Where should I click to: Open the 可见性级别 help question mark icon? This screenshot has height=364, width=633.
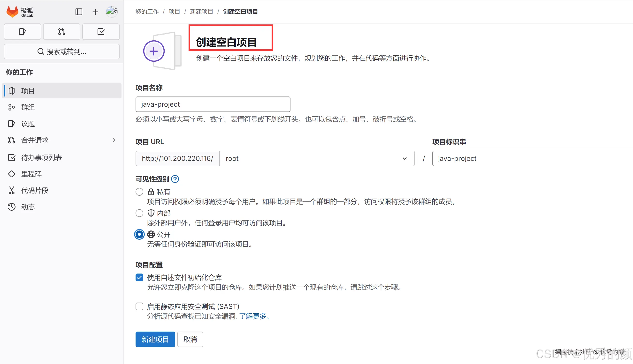(175, 179)
